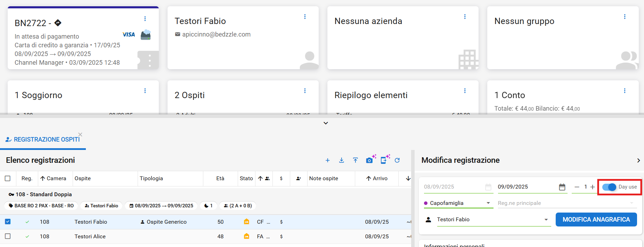Viewport: 644px width, 247px height.
Task: Refresh the registrations list
Action: tap(397, 160)
